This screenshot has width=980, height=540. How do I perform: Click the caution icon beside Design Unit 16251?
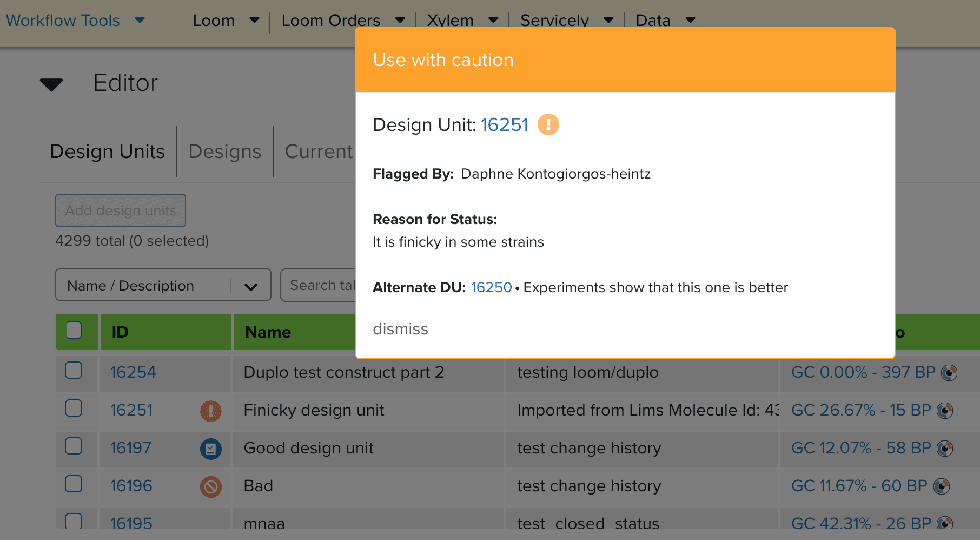click(x=548, y=125)
